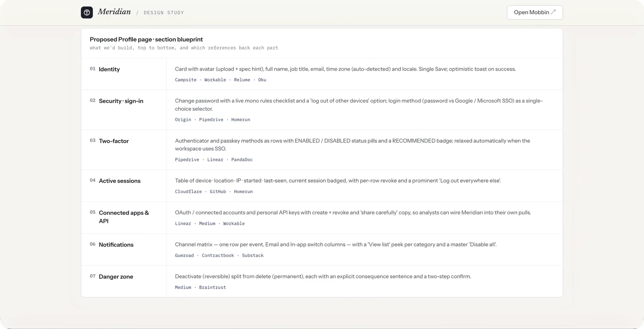644x329 pixels.
Task: Click Homerun reference in Active sessions row
Action: tap(244, 192)
